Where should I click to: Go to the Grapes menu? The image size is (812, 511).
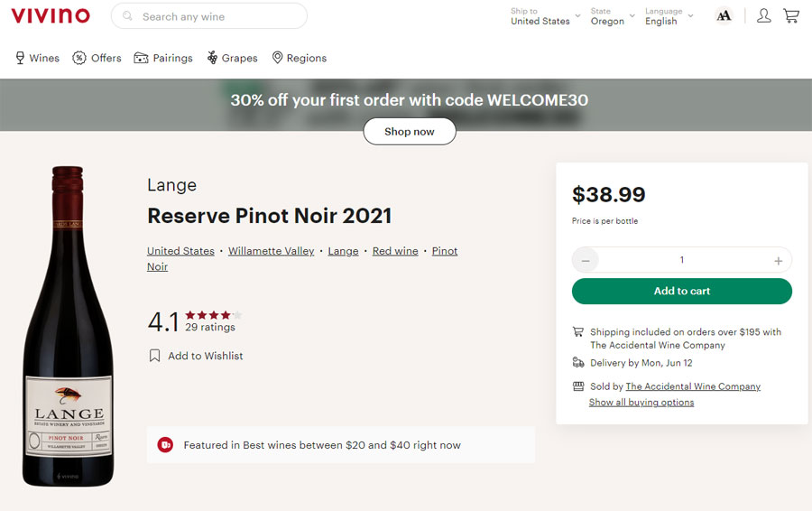(x=232, y=58)
